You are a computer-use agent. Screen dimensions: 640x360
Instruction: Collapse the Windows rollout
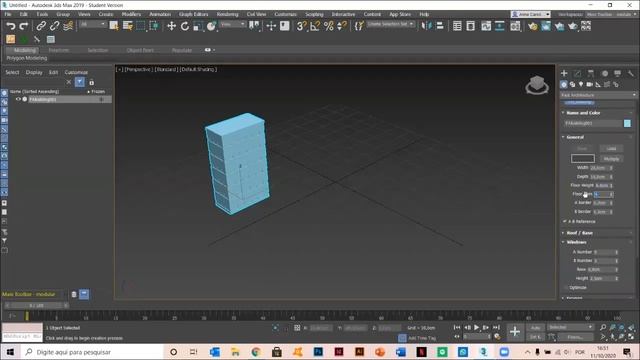pos(576,242)
